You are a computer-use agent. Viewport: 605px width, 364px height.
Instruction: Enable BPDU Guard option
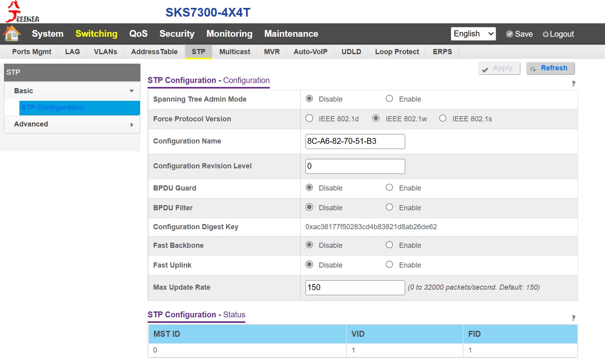tap(389, 188)
